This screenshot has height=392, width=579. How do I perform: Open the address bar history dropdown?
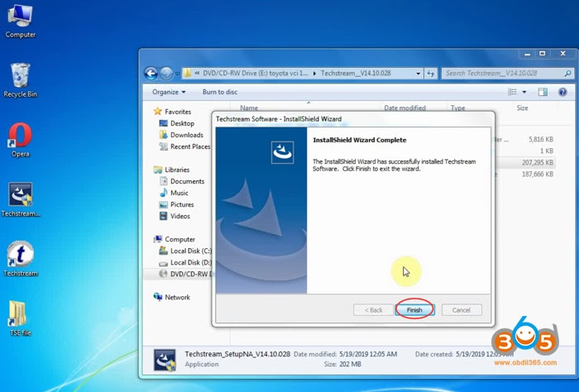coord(418,74)
